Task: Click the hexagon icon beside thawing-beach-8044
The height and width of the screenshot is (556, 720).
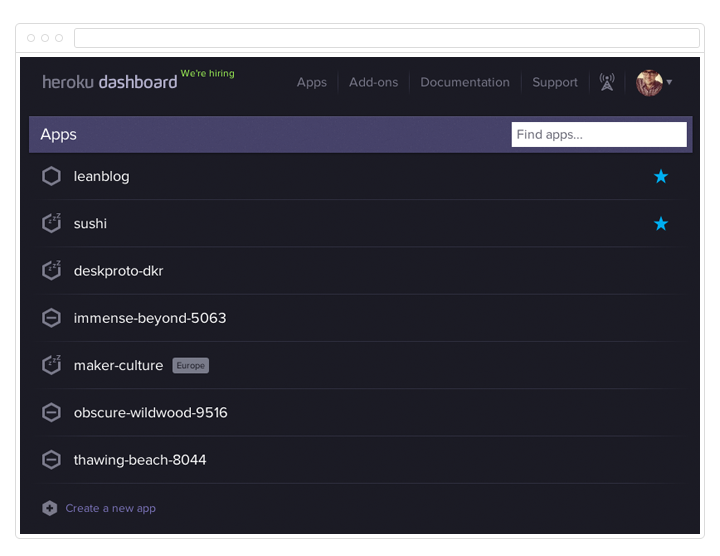Action: (51, 460)
